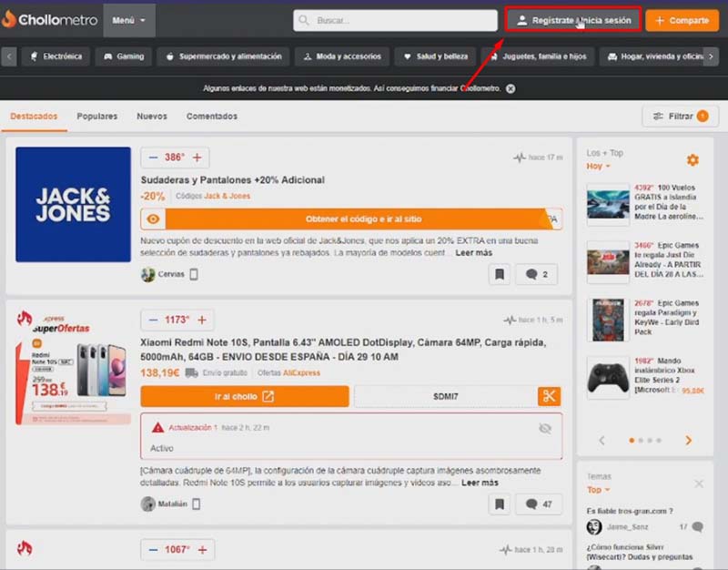Hide the Actualización 1 notice
This screenshot has width=728, height=570.
tap(545, 428)
